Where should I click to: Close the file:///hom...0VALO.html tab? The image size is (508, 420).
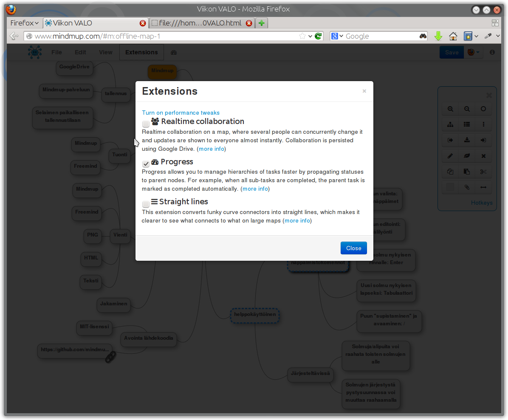tap(249, 23)
